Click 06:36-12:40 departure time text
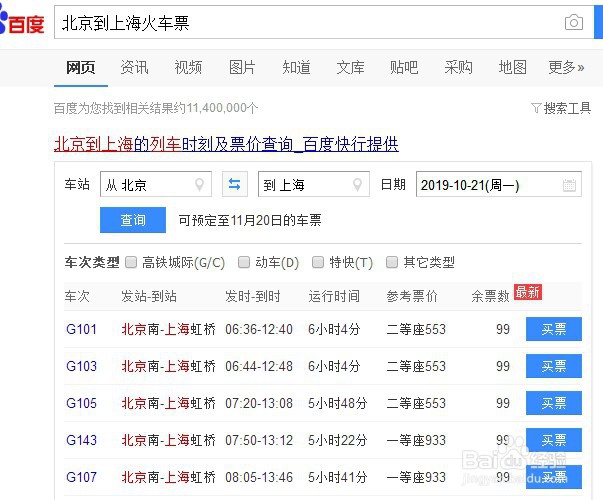This screenshot has height=500, width=603. coord(259,330)
